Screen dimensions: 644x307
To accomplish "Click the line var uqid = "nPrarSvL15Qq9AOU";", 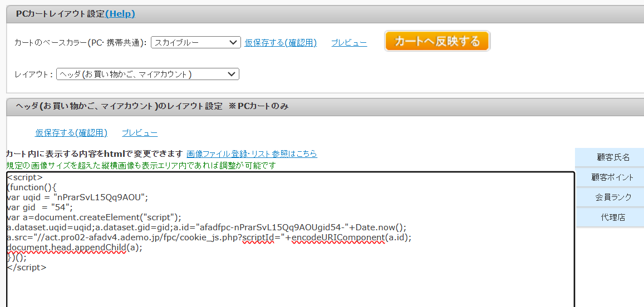I will click(x=77, y=197).
